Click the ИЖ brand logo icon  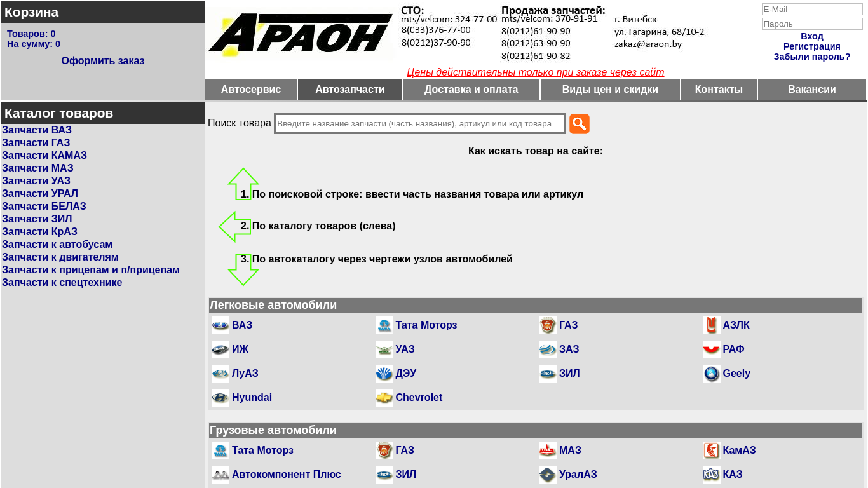click(x=220, y=349)
